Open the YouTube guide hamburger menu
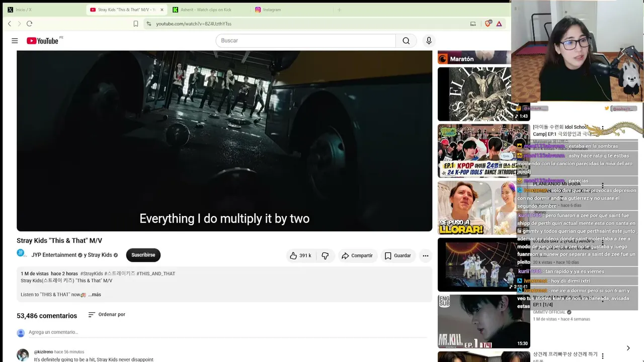This screenshot has width=644, height=362. [15, 41]
